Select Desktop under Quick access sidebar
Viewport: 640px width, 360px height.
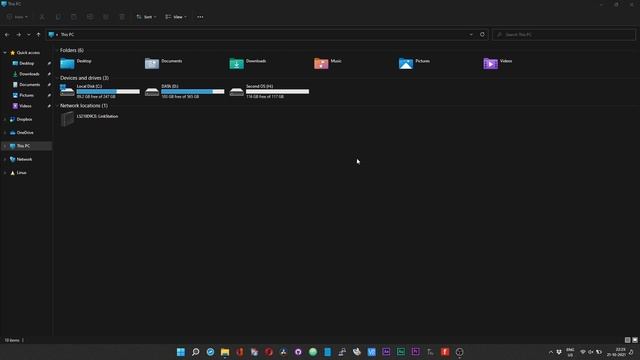tap(27, 63)
